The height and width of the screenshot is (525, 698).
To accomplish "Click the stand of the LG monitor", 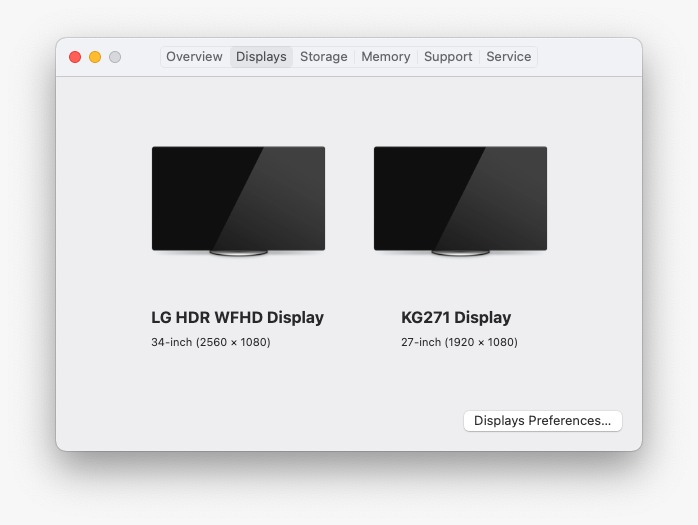I will tap(238, 253).
